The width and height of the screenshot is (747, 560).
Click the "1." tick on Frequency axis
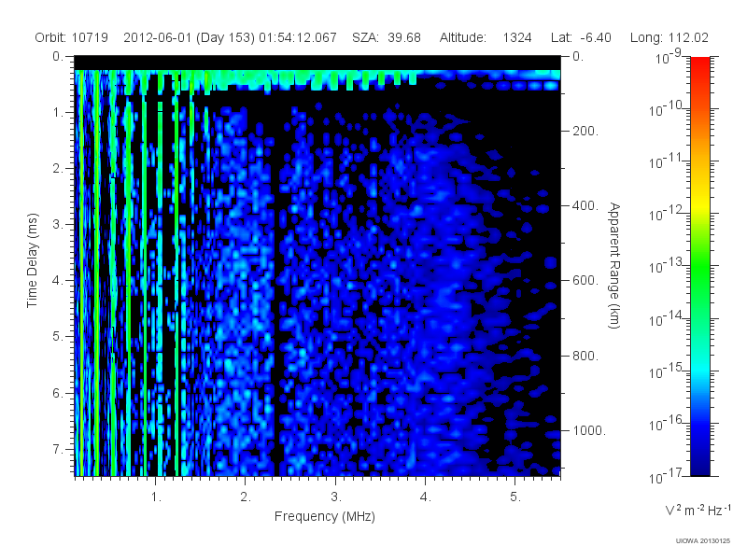(x=156, y=497)
